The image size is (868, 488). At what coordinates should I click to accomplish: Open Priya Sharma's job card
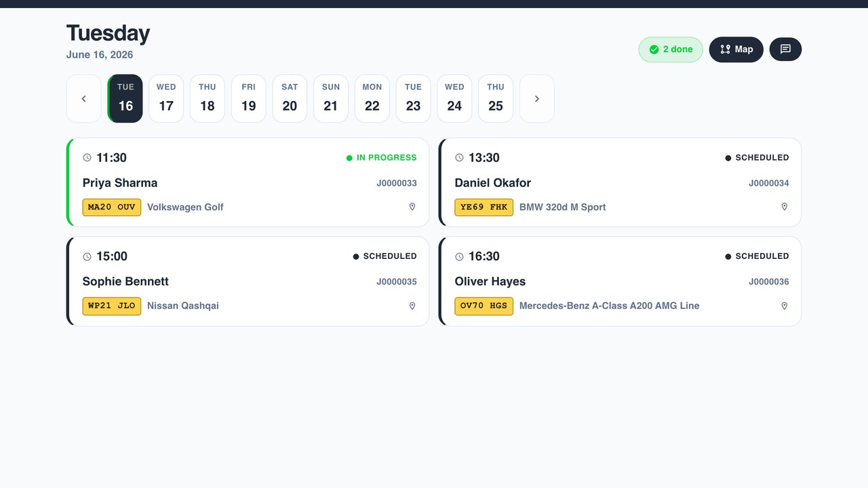[248, 182]
